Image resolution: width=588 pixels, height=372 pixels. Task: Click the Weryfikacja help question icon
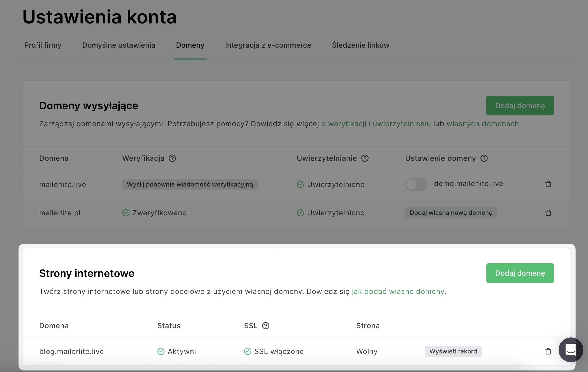pyautogui.click(x=172, y=158)
